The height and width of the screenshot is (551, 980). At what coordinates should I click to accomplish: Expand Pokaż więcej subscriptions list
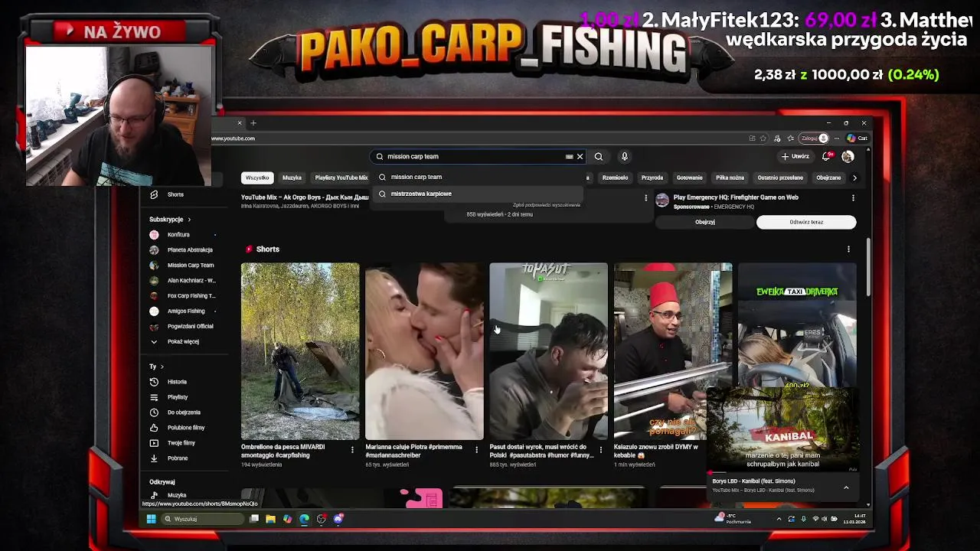[x=184, y=342]
